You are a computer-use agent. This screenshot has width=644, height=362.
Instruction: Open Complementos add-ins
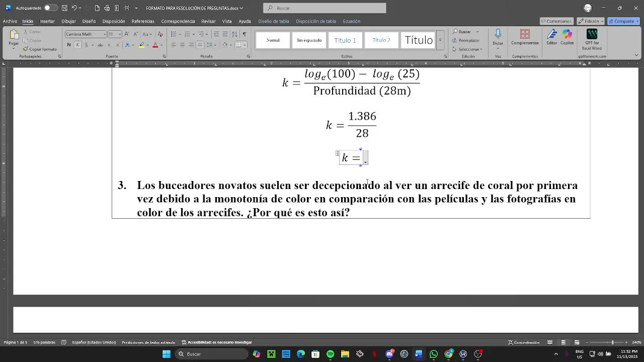click(x=525, y=37)
